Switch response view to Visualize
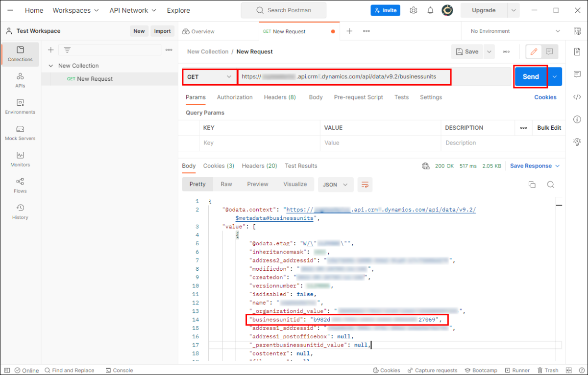 point(295,184)
